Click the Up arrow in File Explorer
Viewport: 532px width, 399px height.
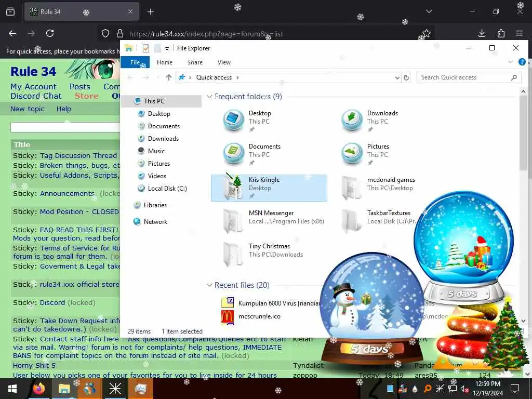169,77
